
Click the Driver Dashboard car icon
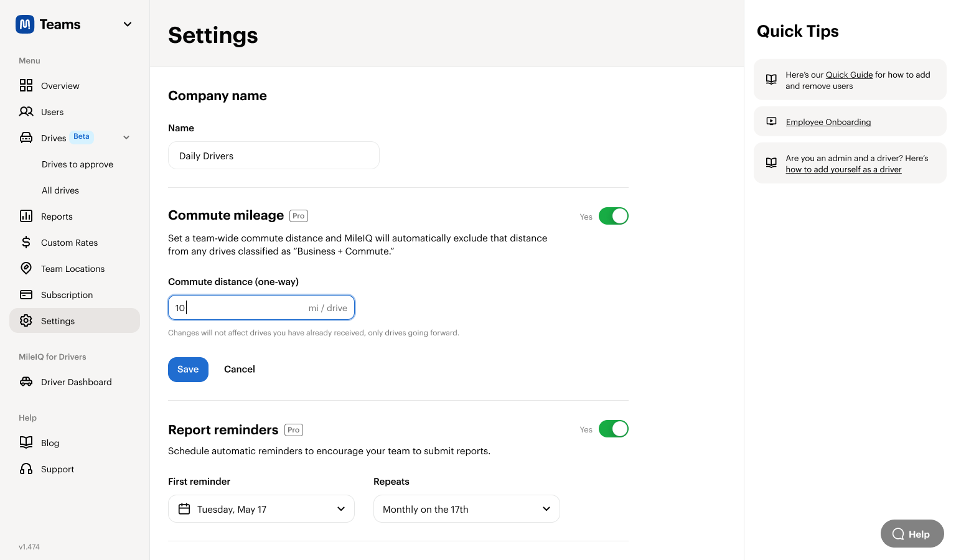tap(26, 381)
